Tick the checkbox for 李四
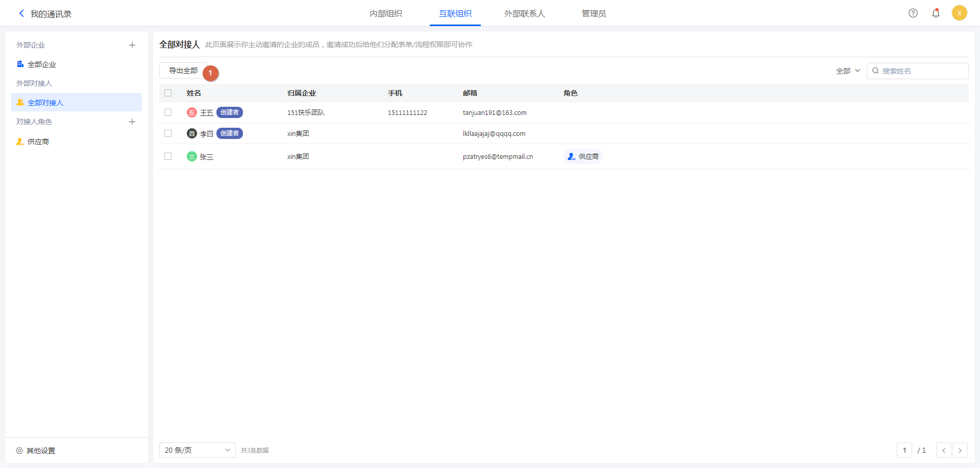Image resolution: width=980 pixels, height=468 pixels. point(168,133)
